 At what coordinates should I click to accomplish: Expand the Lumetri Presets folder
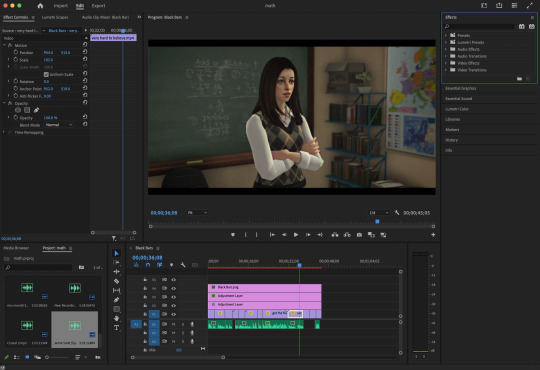(446, 42)
